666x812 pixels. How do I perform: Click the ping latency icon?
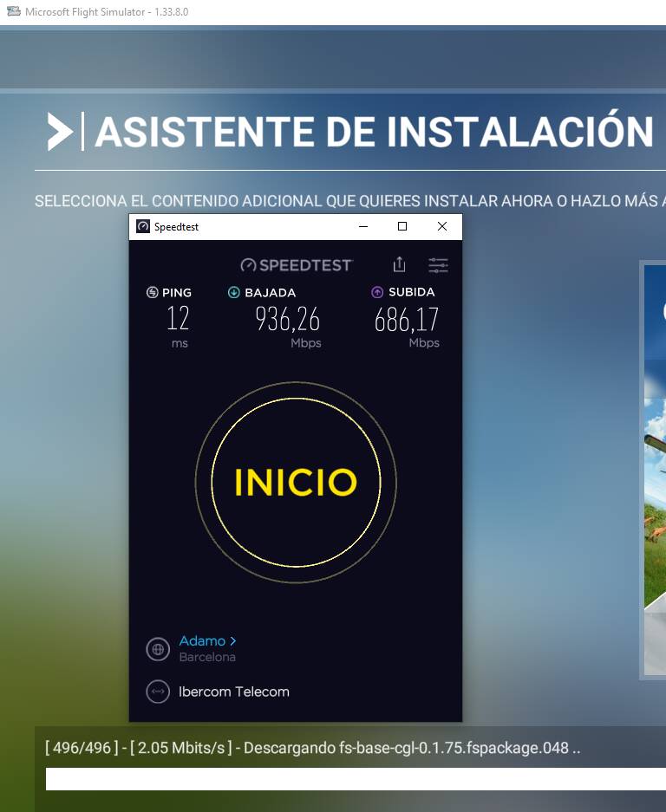pos(153,293)
